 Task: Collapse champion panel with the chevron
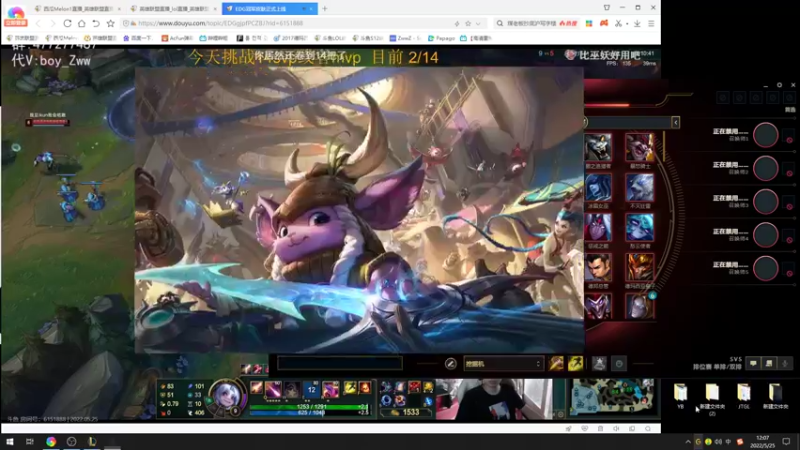[x=676, y=122]
